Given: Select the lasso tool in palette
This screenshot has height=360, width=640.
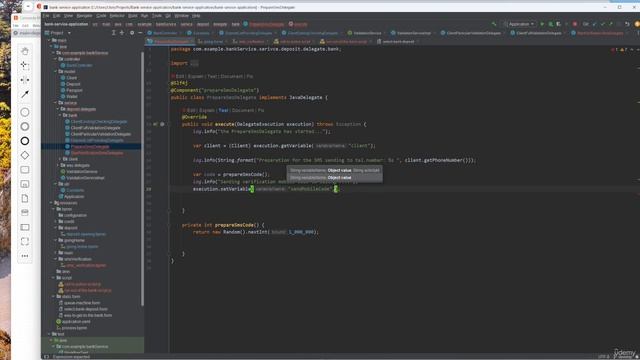Looking at the screenshot, I should (x=25, y=65).
